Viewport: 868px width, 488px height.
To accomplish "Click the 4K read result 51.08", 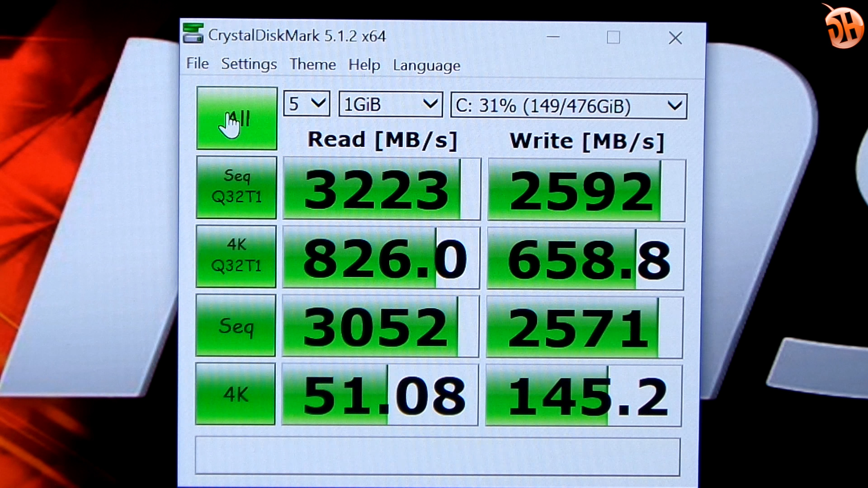I will coord(380,395).
